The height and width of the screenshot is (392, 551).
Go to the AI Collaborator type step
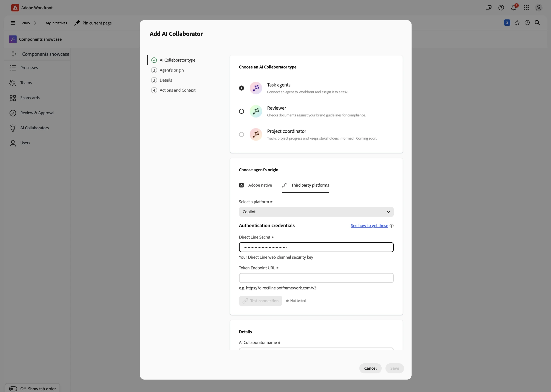[x=173, y=60]
